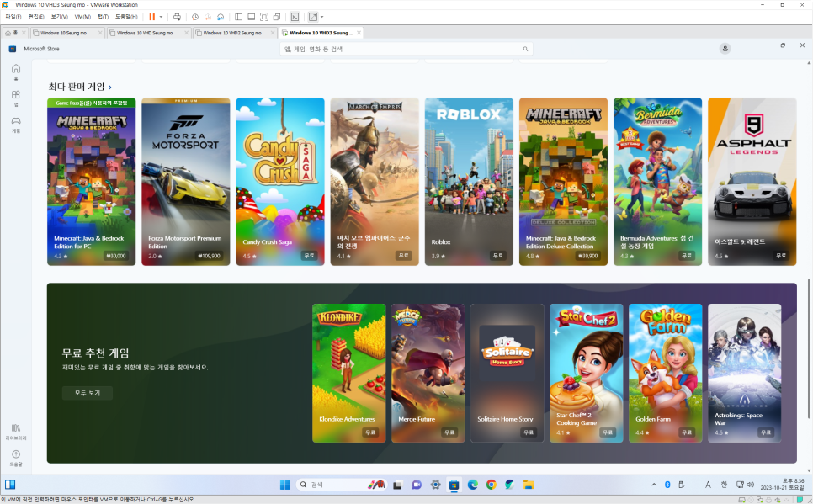The height and width of the screenshot is (504, 813).
Task: Open the March of Empires game card
Action: pos(375,182)
